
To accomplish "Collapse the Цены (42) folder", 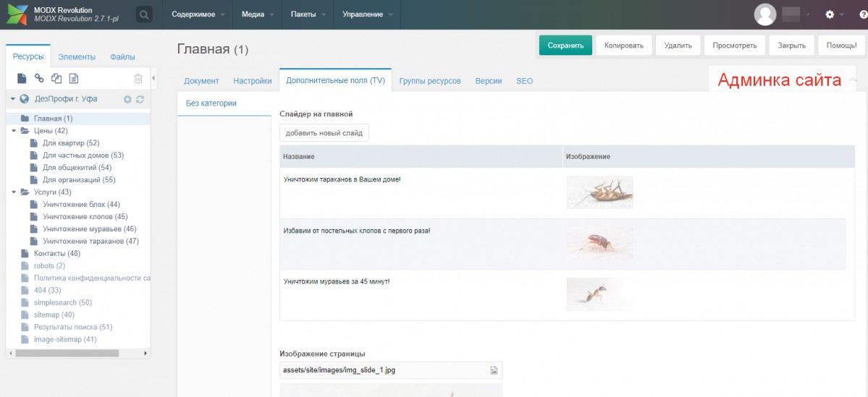I will (14, 131).
